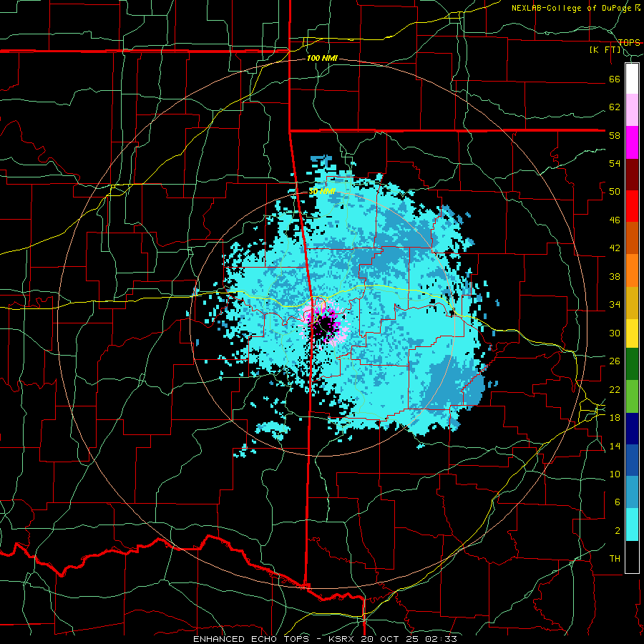Click the 42 legend scale value

pos(615,248)
